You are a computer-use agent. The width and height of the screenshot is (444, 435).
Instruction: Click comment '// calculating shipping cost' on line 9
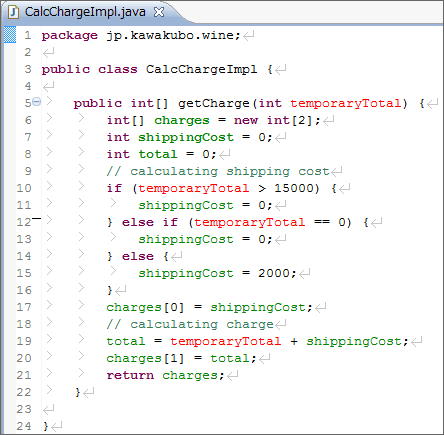click(x=218, y=171)
